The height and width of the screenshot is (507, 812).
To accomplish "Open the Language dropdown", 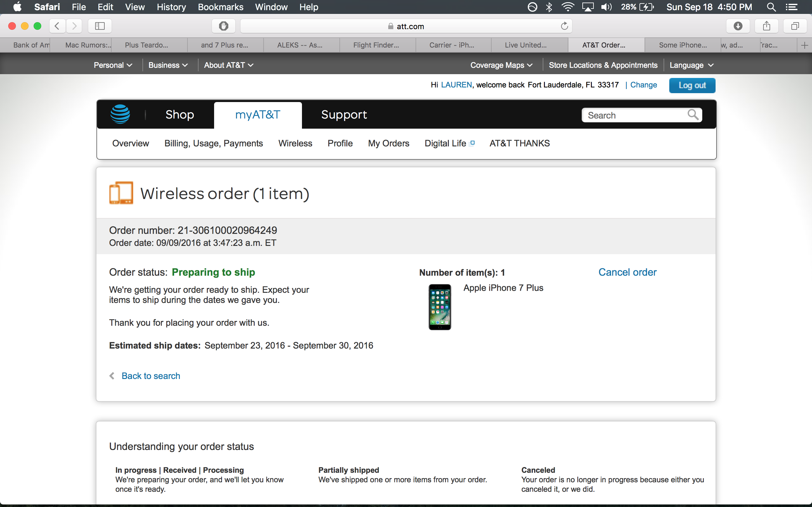I will click(x=691, y=65).
